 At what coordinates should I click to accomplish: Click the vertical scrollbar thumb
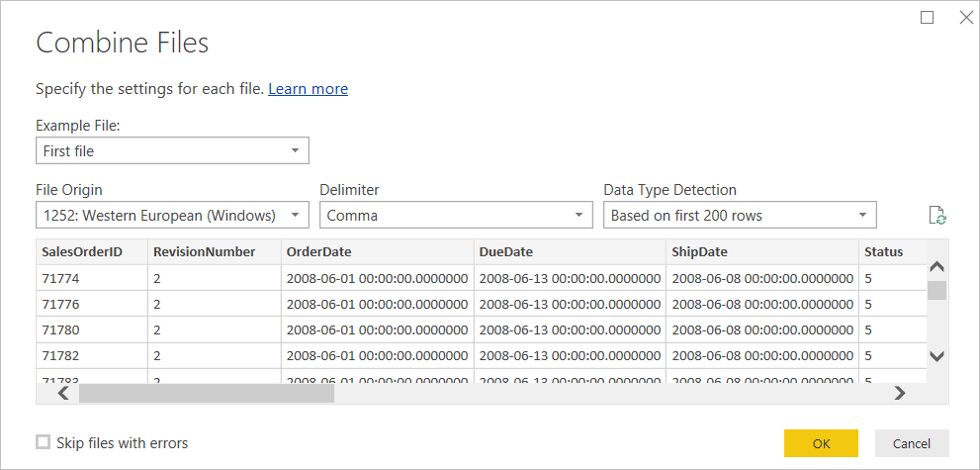click(936, 290)
